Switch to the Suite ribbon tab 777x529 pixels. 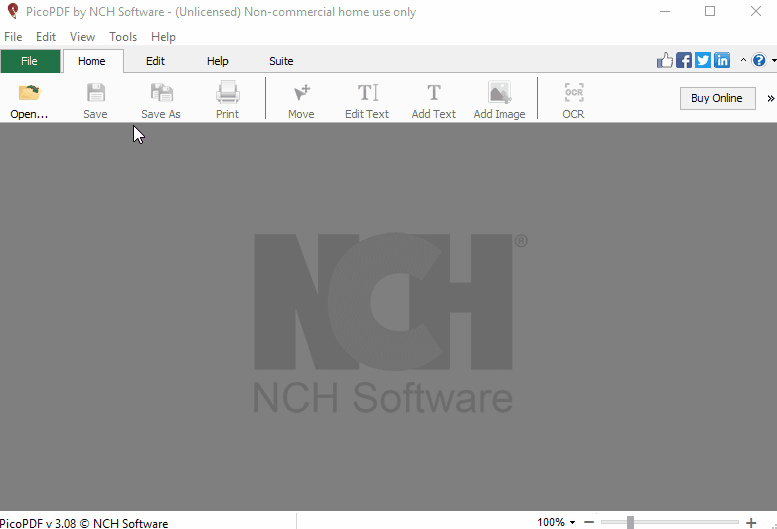click(281, 61)
